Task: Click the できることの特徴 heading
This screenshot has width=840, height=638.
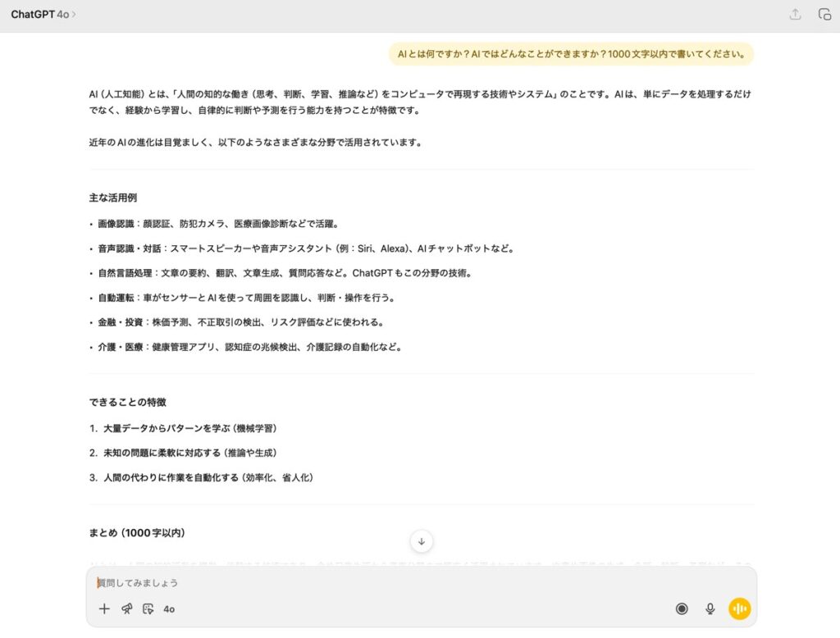Action: coord(127,402)
